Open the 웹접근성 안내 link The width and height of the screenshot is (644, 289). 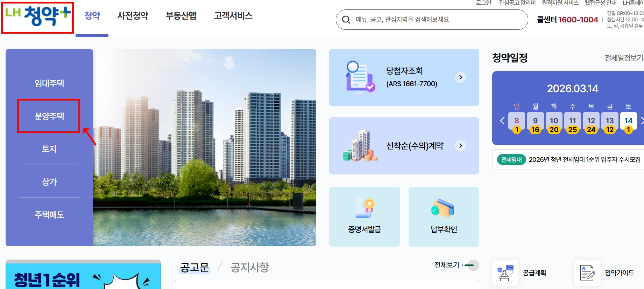[x=601, y=3]
